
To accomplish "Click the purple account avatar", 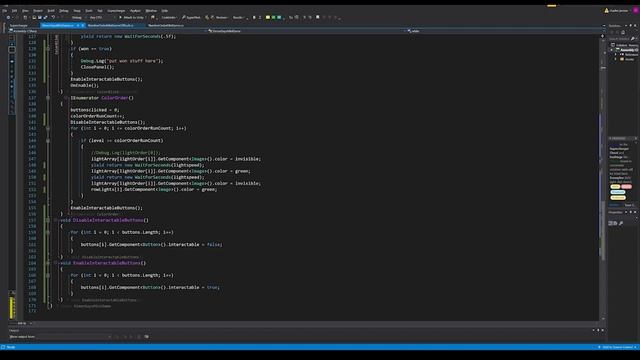I will pyautogui.click(x=636, y=11).
